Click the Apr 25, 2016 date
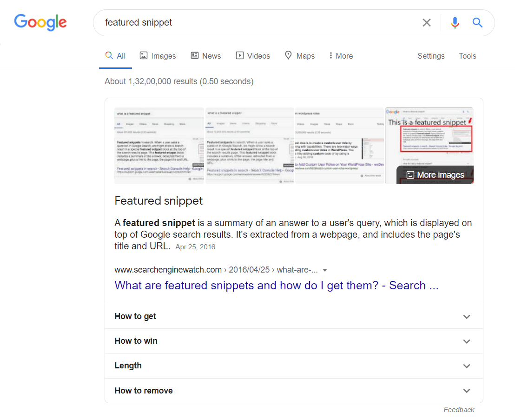This screenshot has width=515, height=420. click(195, 247)
